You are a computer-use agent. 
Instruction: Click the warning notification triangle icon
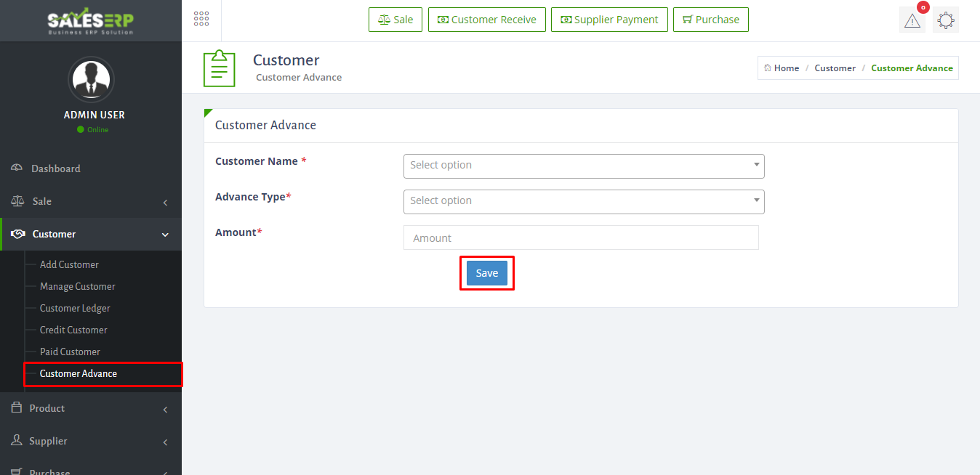(912, 20)
